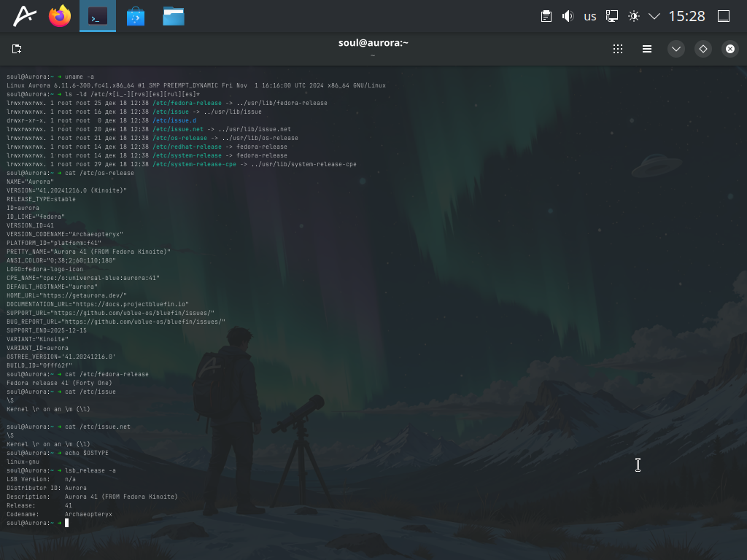Click the final prompt cursor line

[x=38, y=523]
